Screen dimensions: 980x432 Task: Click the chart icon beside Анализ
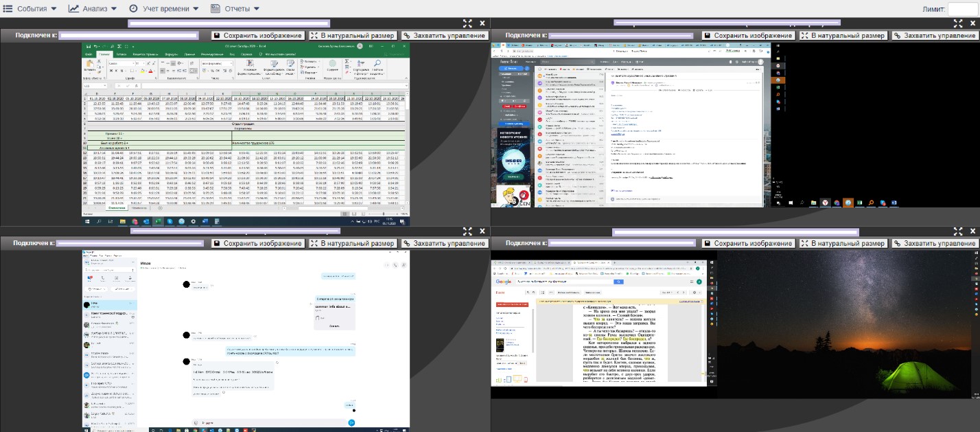[x=73, y=9]
